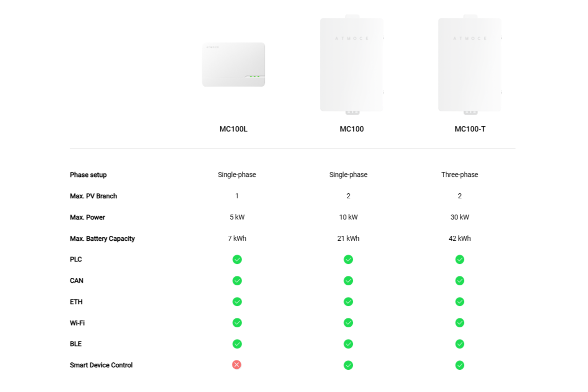Click the MC100L model name
The width and height of the screenshot is (588, 392).
pyautogui.click(x=233, y=129)
